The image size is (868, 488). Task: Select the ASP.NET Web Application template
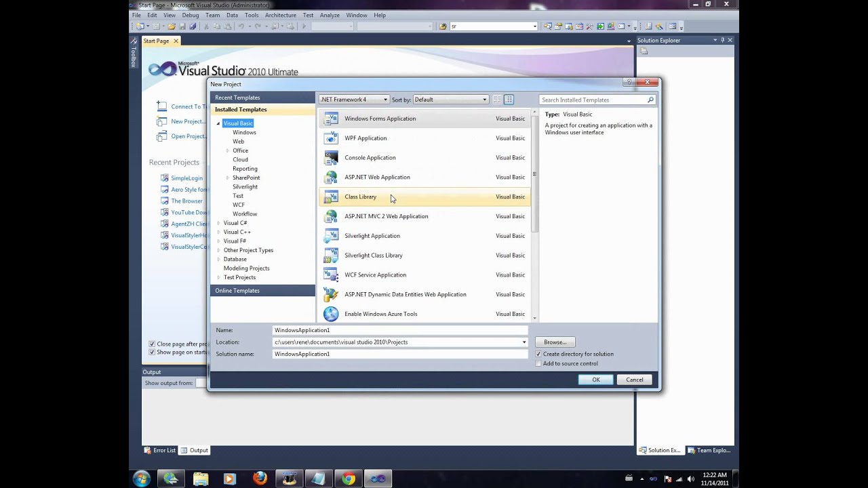pyautogui.click(x=425, y=178)
